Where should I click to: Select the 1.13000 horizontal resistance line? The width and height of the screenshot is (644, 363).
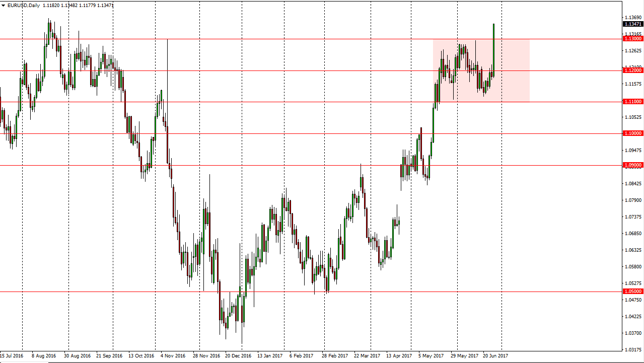(302, 39)
